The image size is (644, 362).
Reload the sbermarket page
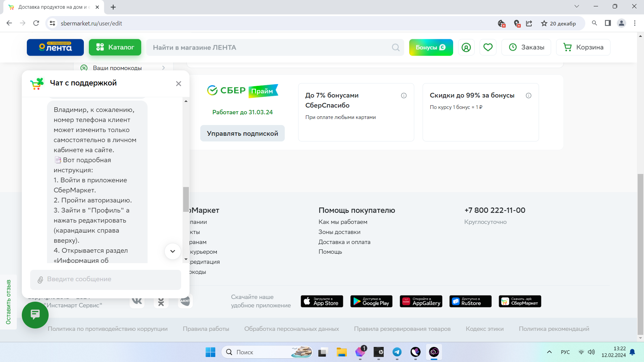pos(36,23)
